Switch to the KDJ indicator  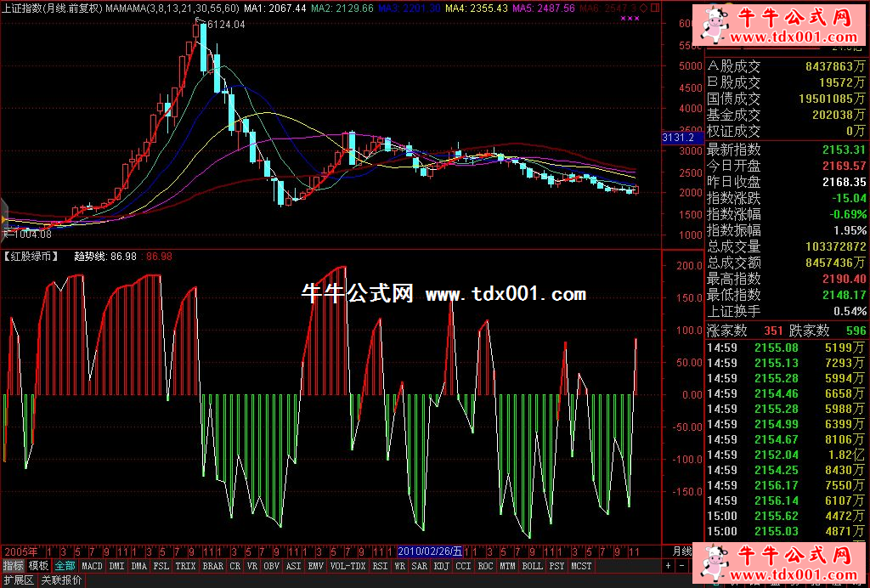pyautogui.click(x=442, y=566)
